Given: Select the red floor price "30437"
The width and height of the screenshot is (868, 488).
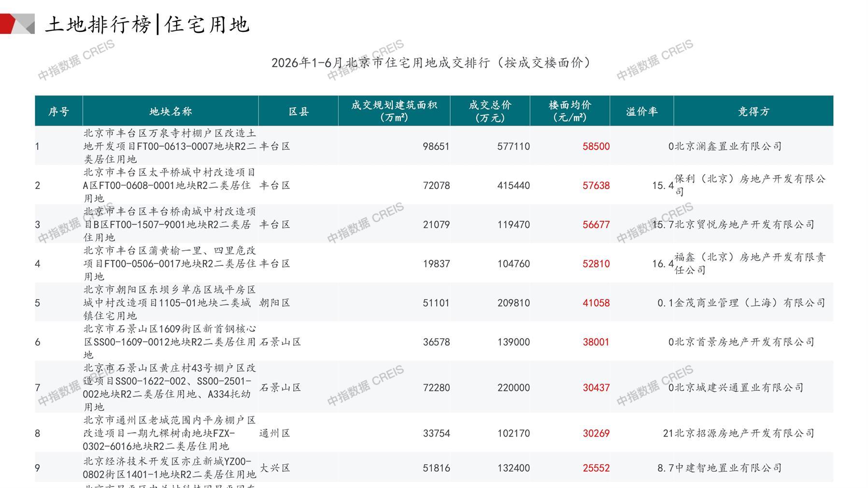Looking at the screenshot, I should [x=596, y=388].
